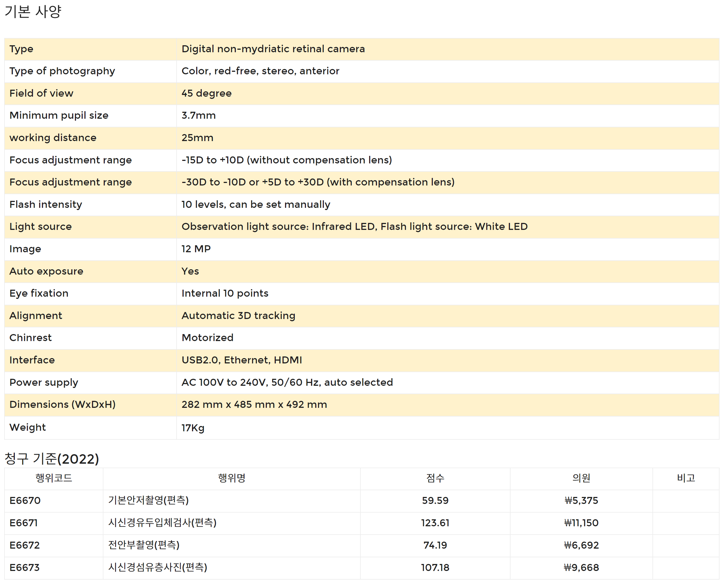Click 'Internal 10 points' value

tap(225, 293)
